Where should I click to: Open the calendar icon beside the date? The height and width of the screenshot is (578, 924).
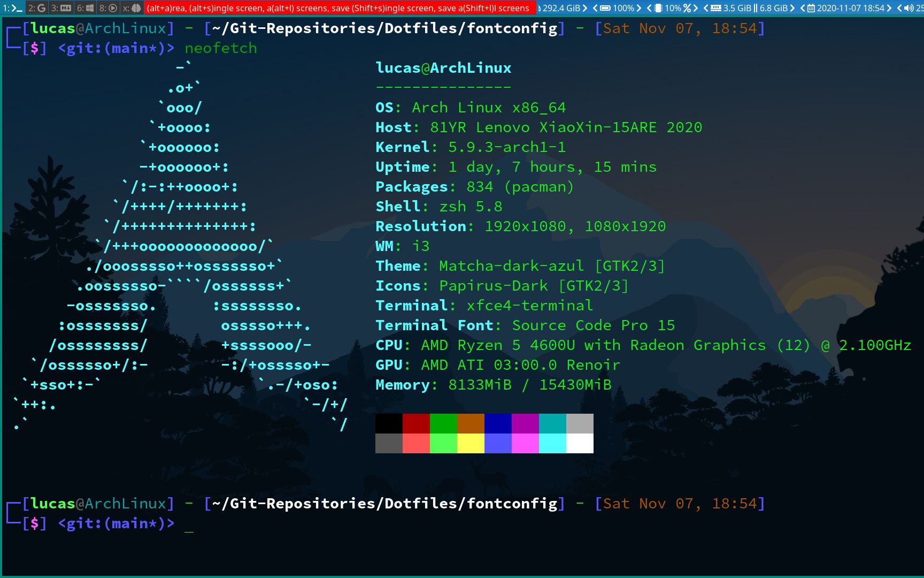click(812, 8)
